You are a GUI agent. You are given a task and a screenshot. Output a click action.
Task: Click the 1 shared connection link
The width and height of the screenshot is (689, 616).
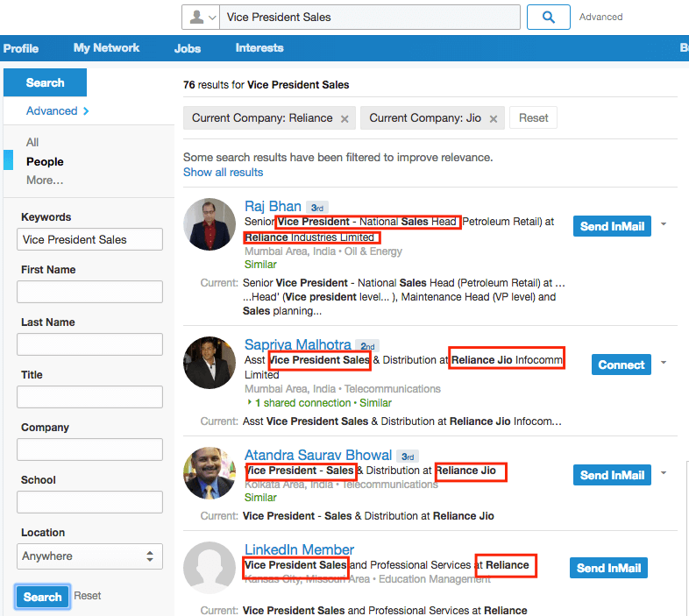point(302,403)
